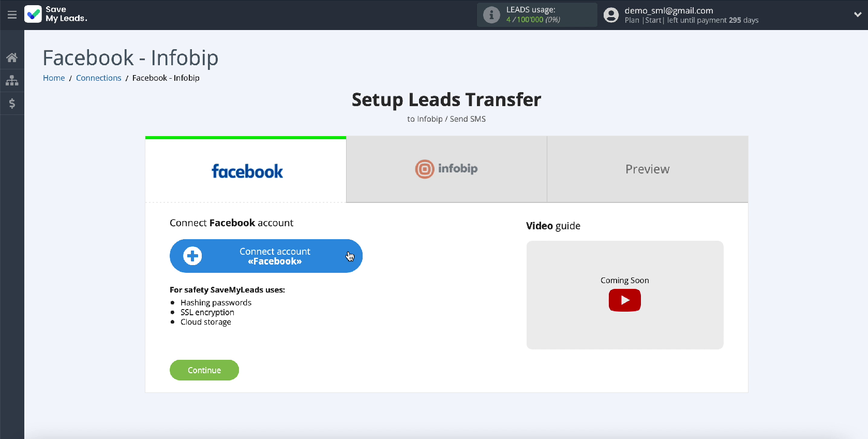Open the hamburger menu icon
Viewport: 868px width, 439px height.
[x=12, y=14]
